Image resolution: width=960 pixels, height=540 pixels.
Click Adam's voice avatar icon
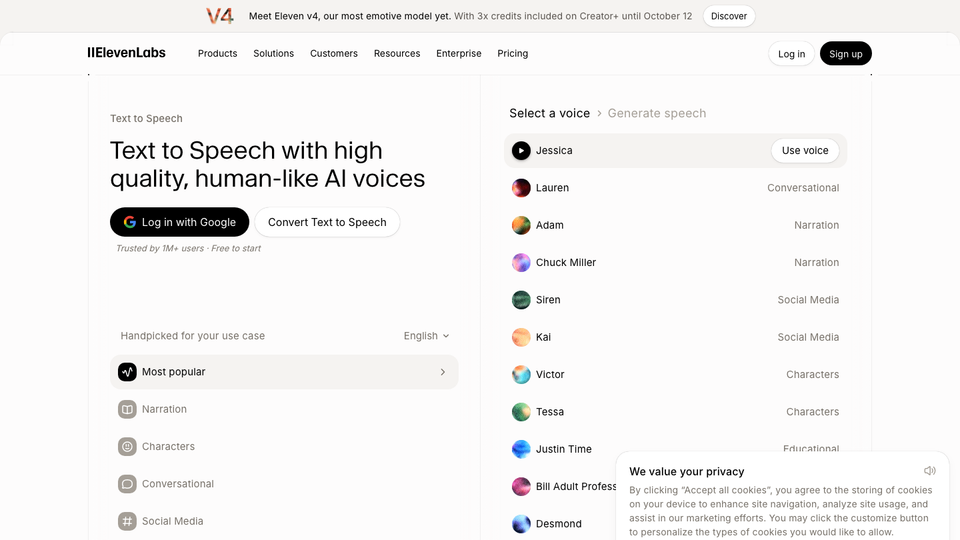click(x=521, y=225)
